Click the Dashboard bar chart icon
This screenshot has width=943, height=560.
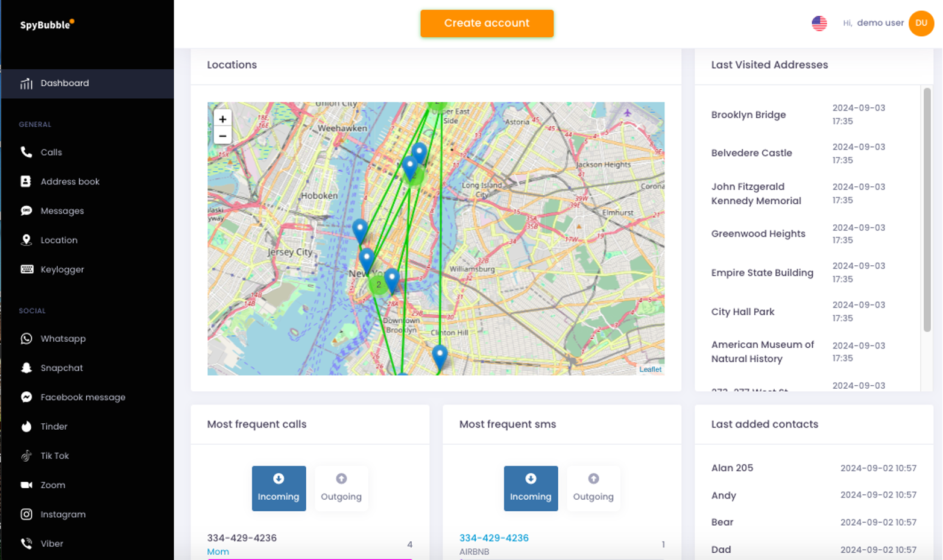point(26,83)
